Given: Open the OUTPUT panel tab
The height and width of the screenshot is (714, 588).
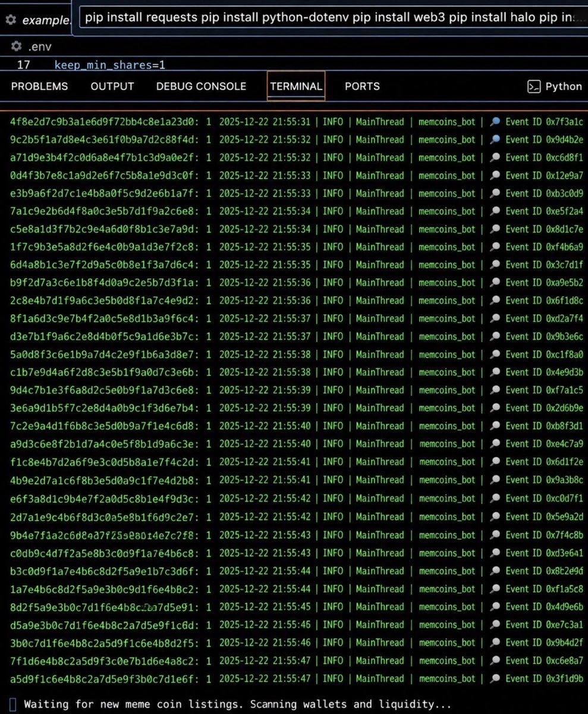Looking at the screenshot, I should (112, 86).
